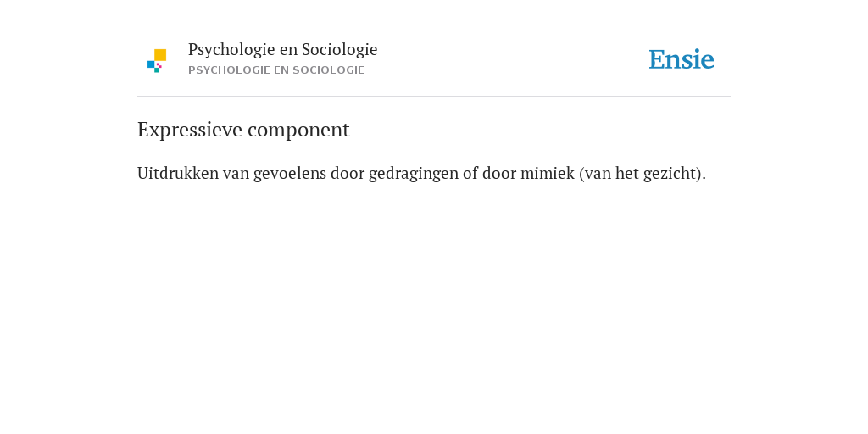Open the blue Ensie logo link
868x434 pixels.
(682, 59)
